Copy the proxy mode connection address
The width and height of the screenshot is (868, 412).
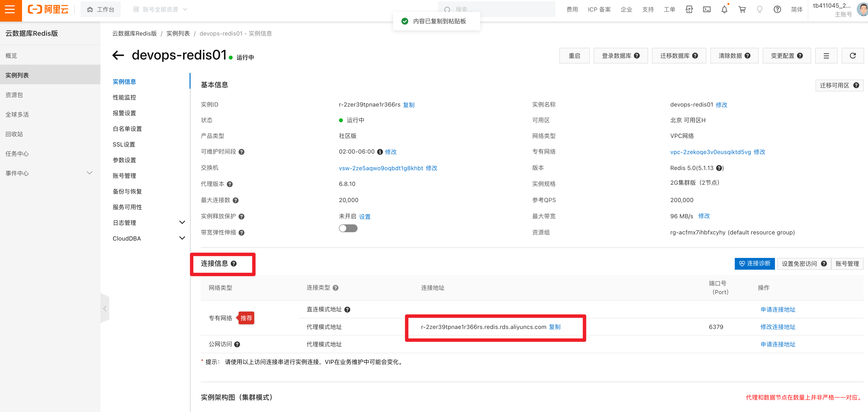coord(555,327)
